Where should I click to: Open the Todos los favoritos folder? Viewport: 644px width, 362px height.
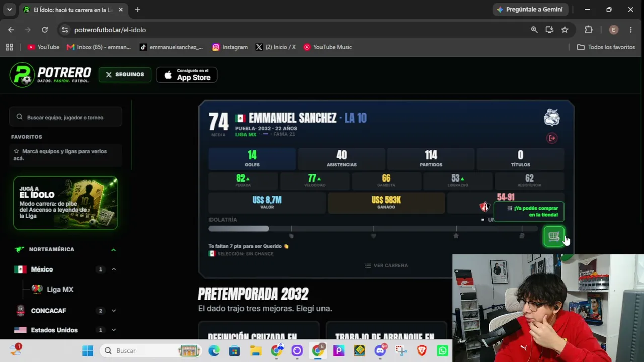click(x=606, y=47)
